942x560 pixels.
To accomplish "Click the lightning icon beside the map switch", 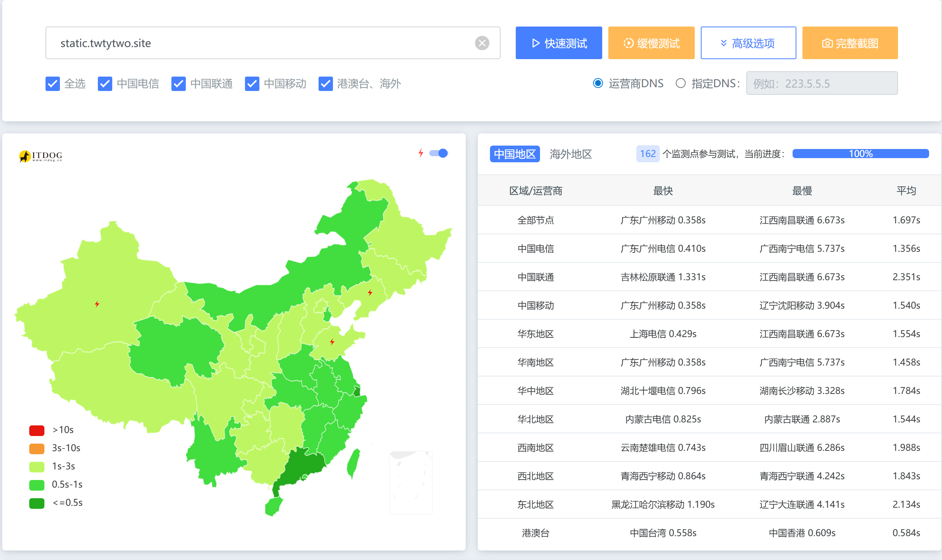I will pos(421,153).
